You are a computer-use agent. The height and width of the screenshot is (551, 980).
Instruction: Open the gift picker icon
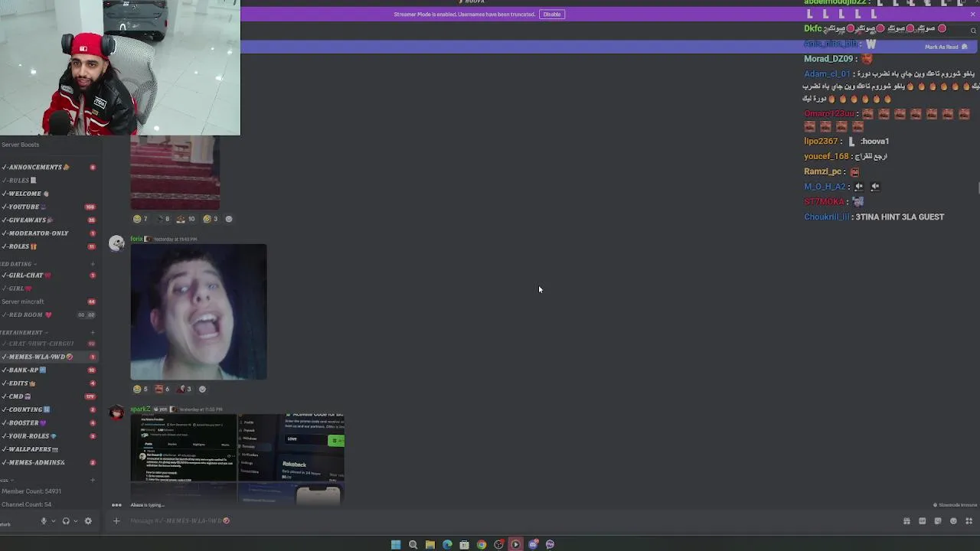click(x=907, y=521)
